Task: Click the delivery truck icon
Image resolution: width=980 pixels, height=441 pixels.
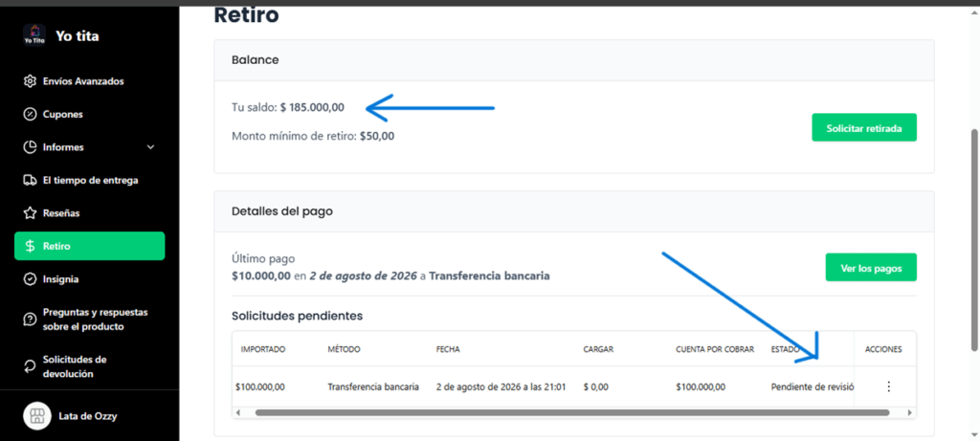Action: [x=30, y=181]
